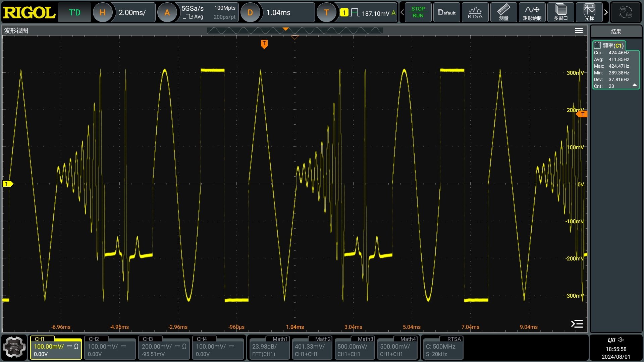This screenshot has height=362, width=644.
Task: Open the waveform view hamburger menu
Action: tap(579, 30)
